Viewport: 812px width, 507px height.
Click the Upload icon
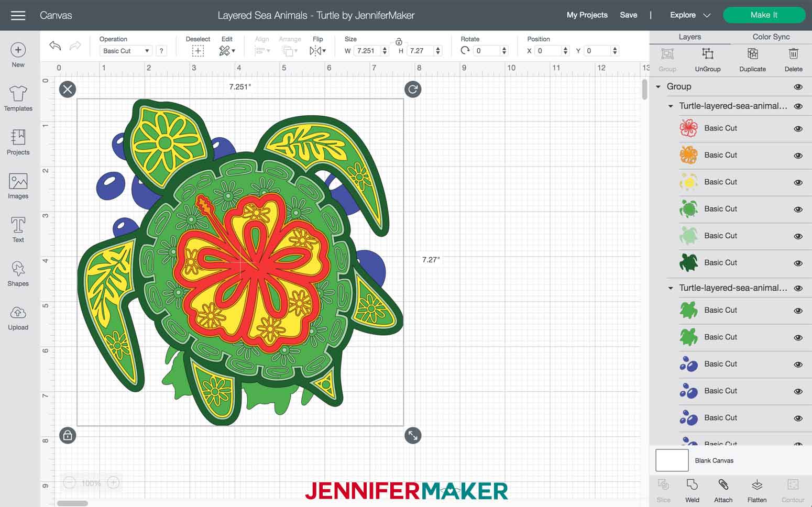tap(18, 313)
